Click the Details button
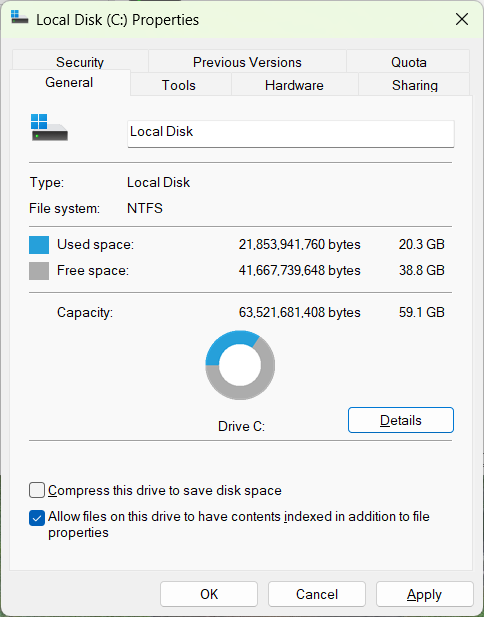484x617 pixels. pyautogui.click(x=401, y=420)
